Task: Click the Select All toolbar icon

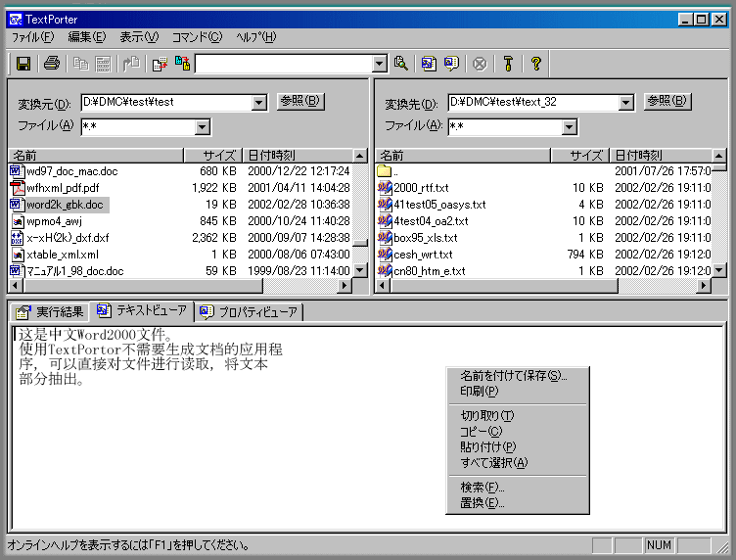Action: point(103,64)
